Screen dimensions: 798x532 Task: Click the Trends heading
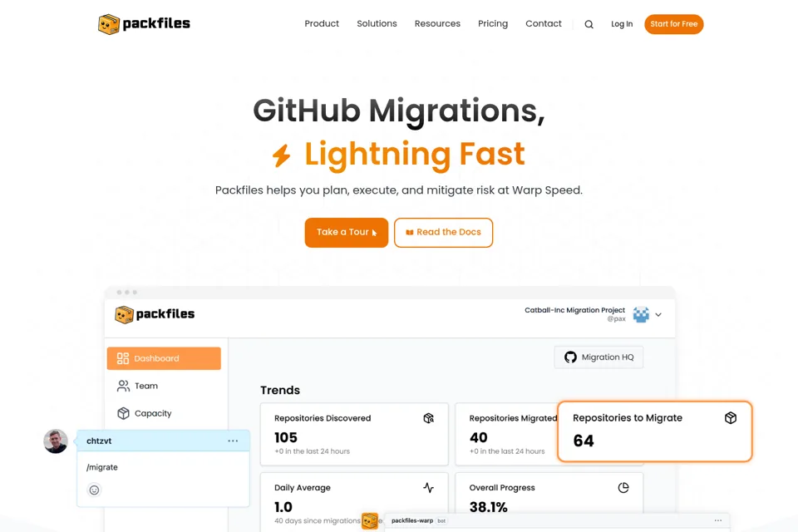click(x=280, y=391)
